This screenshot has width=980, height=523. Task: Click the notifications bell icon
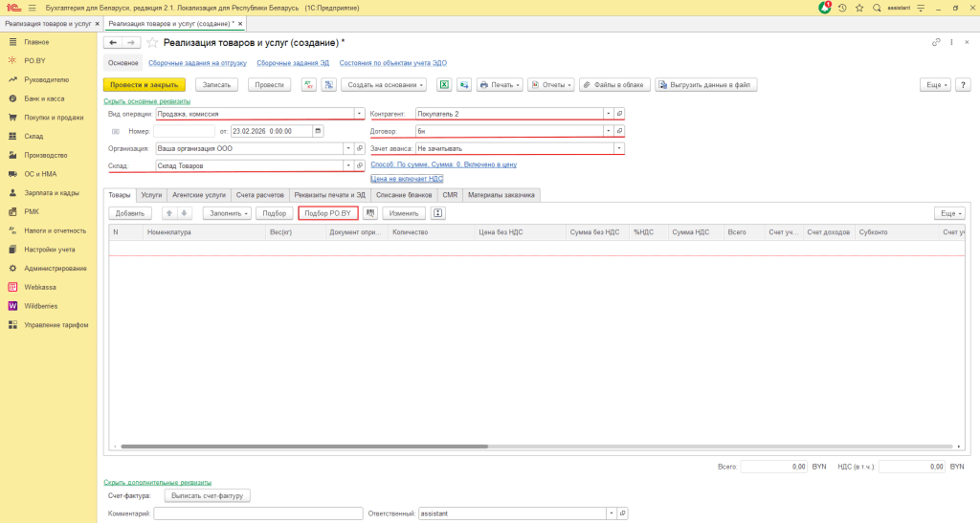click(825, 8)
